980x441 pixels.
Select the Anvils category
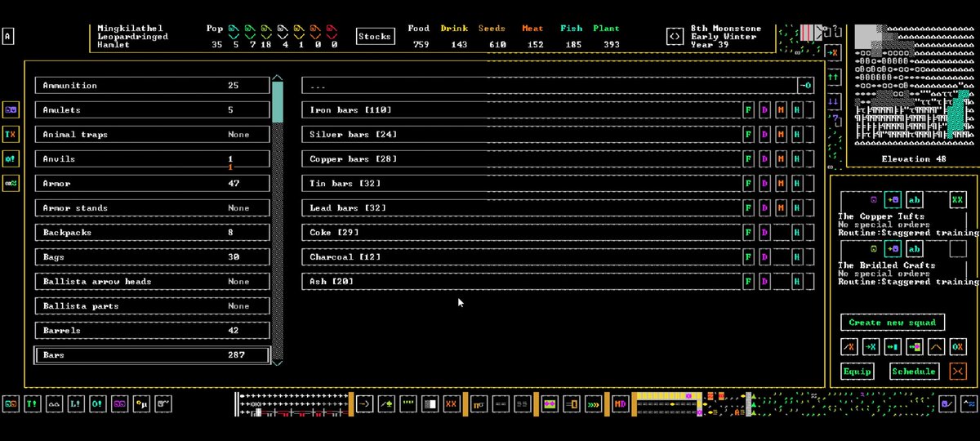pos(153,159)
